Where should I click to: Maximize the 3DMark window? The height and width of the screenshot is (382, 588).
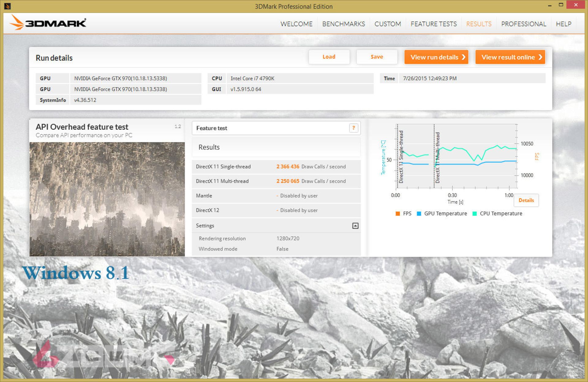pyautogui.click(x=561, y=5)
